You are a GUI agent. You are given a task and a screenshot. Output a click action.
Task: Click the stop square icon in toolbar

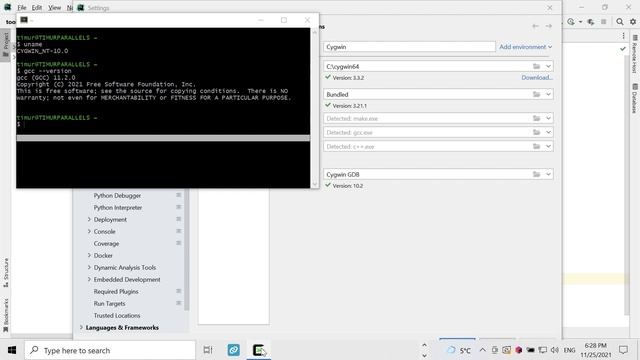[603, 22]
